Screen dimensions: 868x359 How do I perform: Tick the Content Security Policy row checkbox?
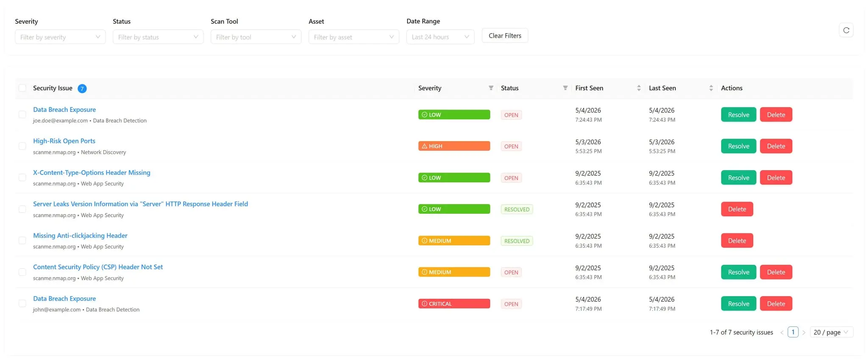(22, 272)
